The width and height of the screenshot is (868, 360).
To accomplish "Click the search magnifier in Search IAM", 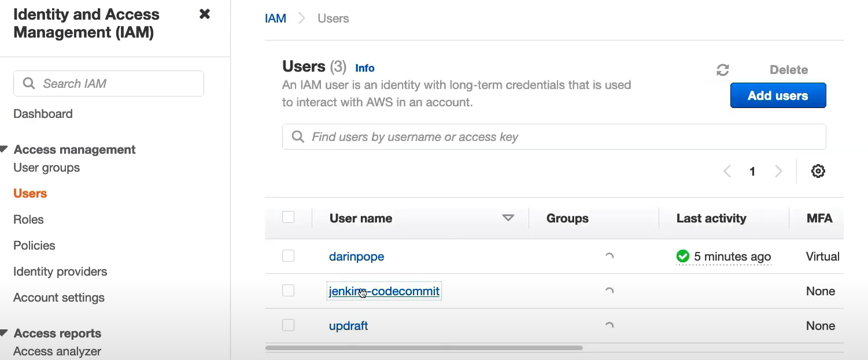I will pos(29,84).
